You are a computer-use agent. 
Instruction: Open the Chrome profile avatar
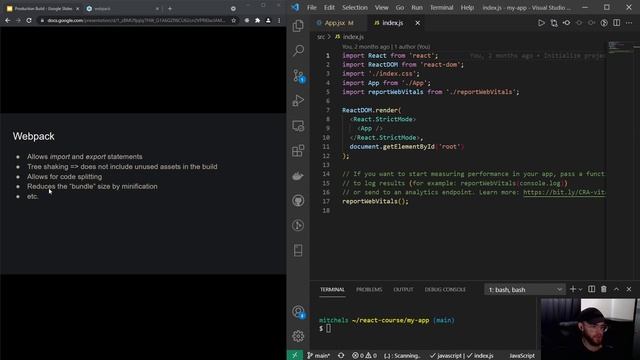[268, 20]
